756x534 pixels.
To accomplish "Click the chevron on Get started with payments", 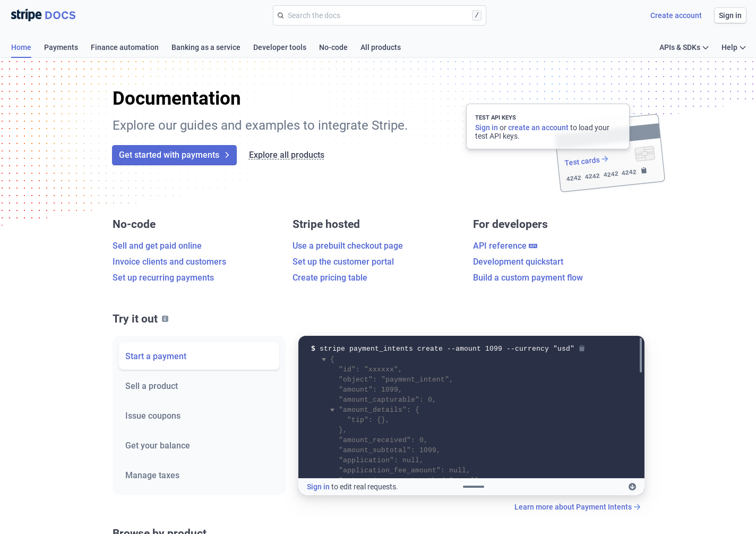I will click(227, 155).
